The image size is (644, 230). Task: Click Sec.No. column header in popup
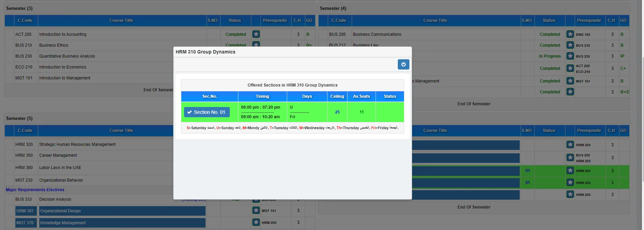pyautogui.click(x=210, y=96)
